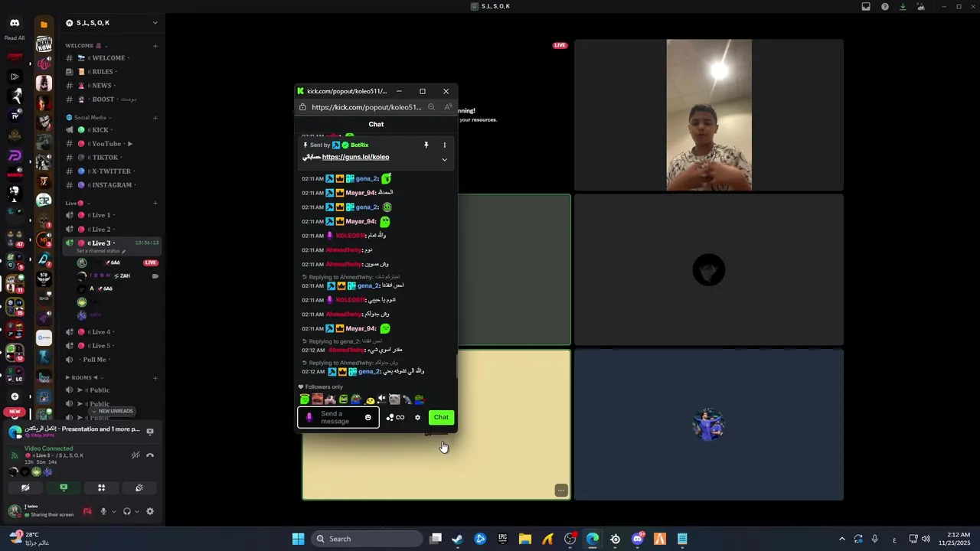Select the live camera participant video tile
The height and width of the screenshot is (551, 980).
pyautogui.click(x=709, y=115)
